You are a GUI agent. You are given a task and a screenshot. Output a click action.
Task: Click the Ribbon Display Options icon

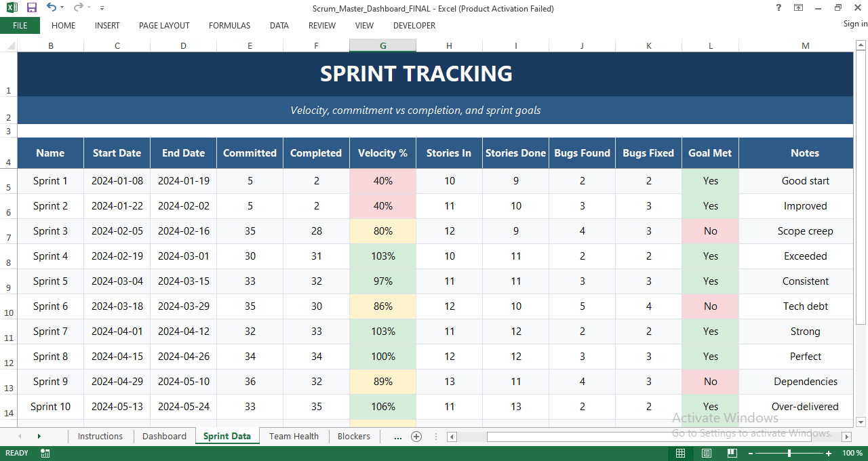click(798, 7)
